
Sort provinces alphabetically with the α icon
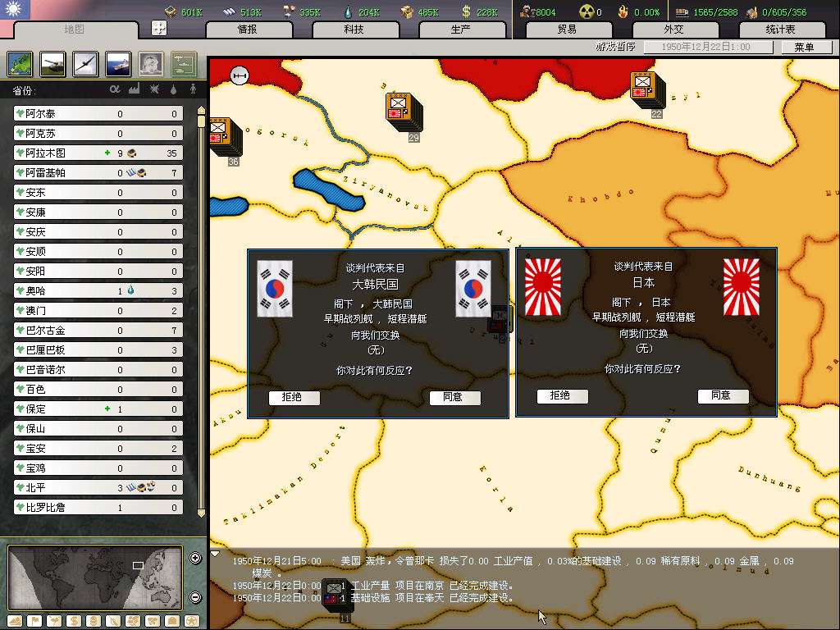coord(115,89)
